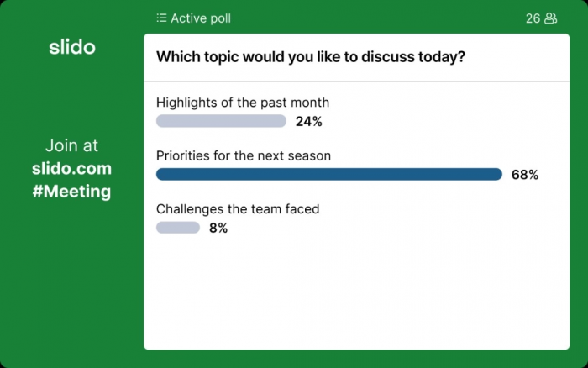Viewport: 588px width, 368px height.
Task: Click the participants icon next to 26
Action: tap(550, 18)
